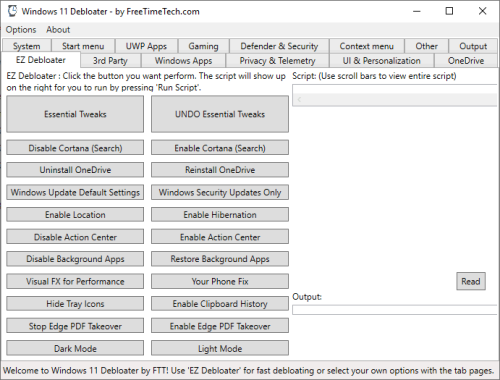Click Disable Cortana (Search) button

[75, 148]
